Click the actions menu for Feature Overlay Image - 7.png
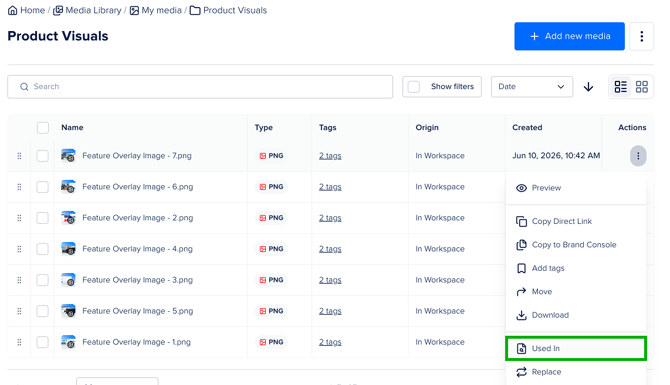 (638, 156)
